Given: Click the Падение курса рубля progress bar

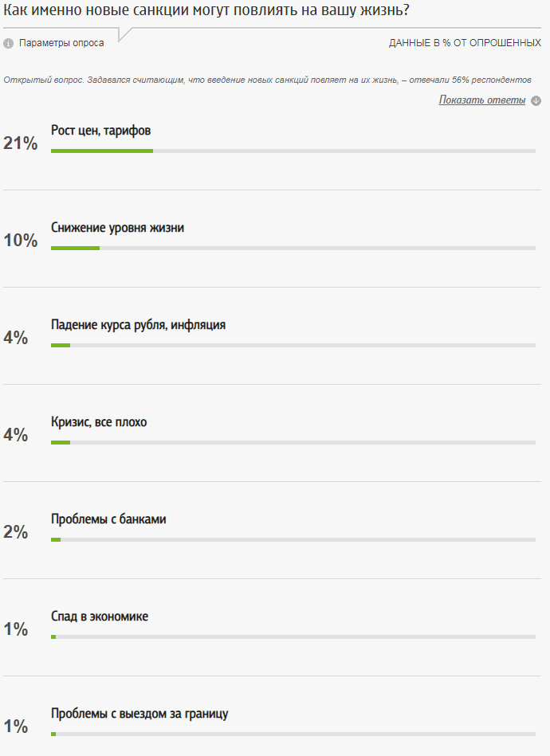Looking at the screenshot, I should 293,345.
